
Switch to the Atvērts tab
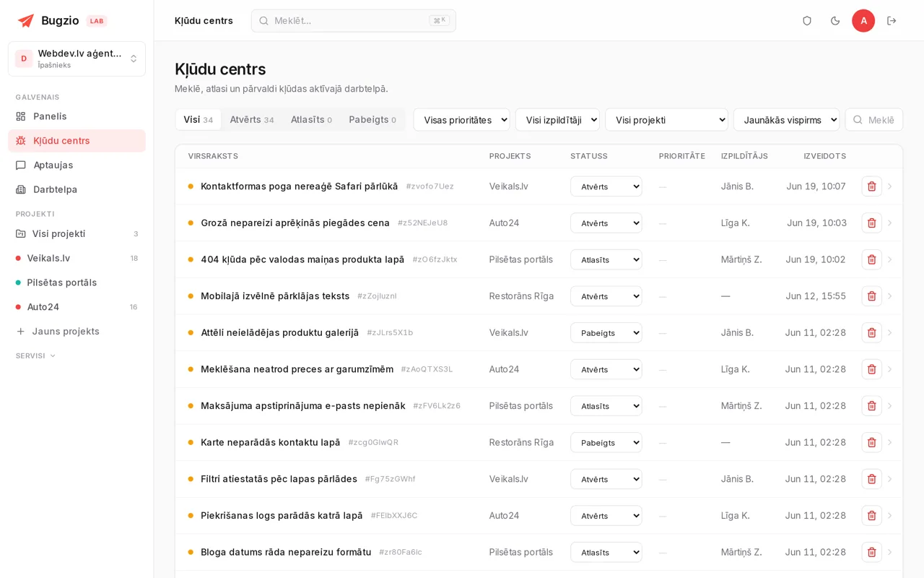coord(252,120)
